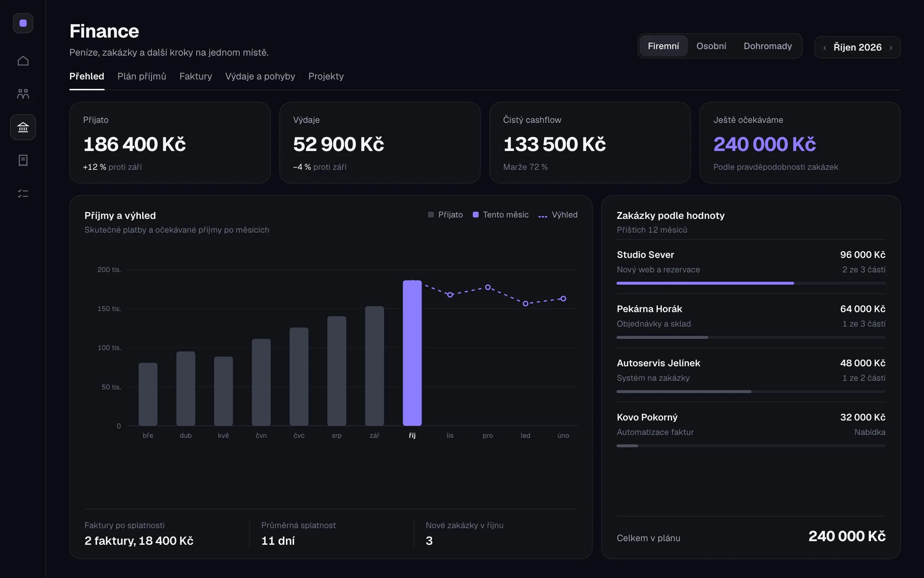Switch view to Osobní
Image resolution: width=924 pixels, height=578 pixels.
(711, 46)
